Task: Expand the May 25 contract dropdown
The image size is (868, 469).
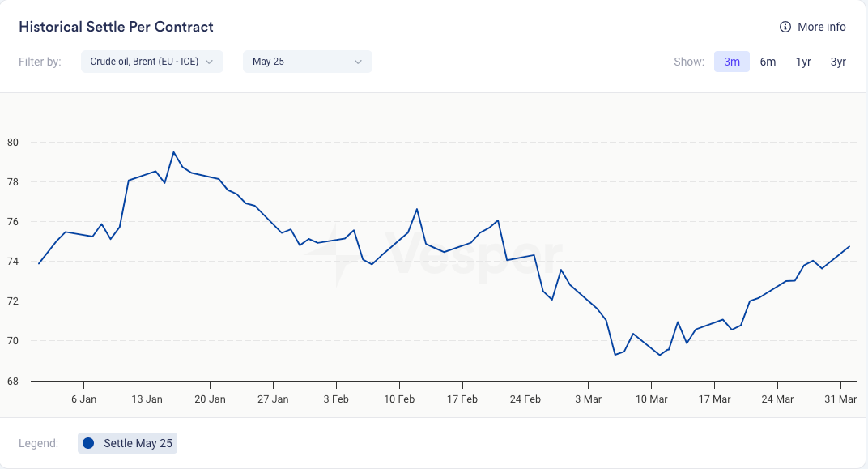Action: [x=307, y=62]
